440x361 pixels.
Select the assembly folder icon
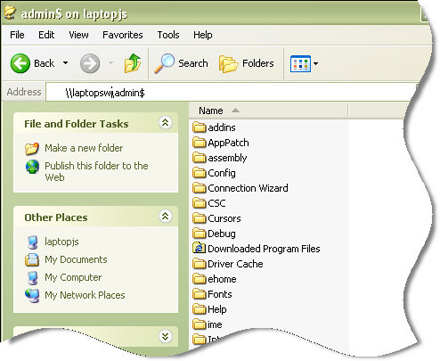[x=199, y=158]
